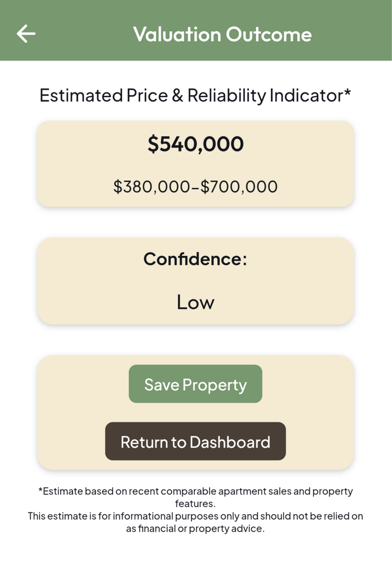Click the word Save on the green button
Image resolution: width=392 pixels, height=572 pixels.
point(161,384)
